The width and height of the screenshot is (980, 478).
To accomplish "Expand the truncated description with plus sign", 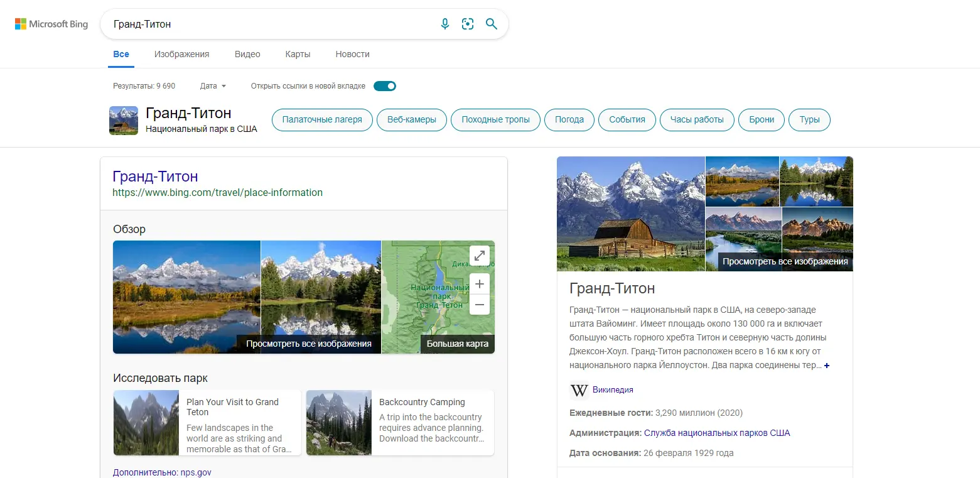I will click(x=827, y=366).
